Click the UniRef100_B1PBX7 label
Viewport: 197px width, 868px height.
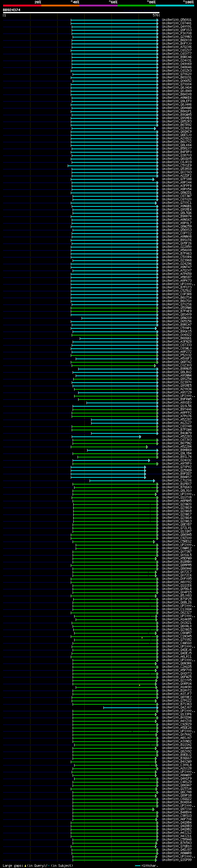pos(177,484)
